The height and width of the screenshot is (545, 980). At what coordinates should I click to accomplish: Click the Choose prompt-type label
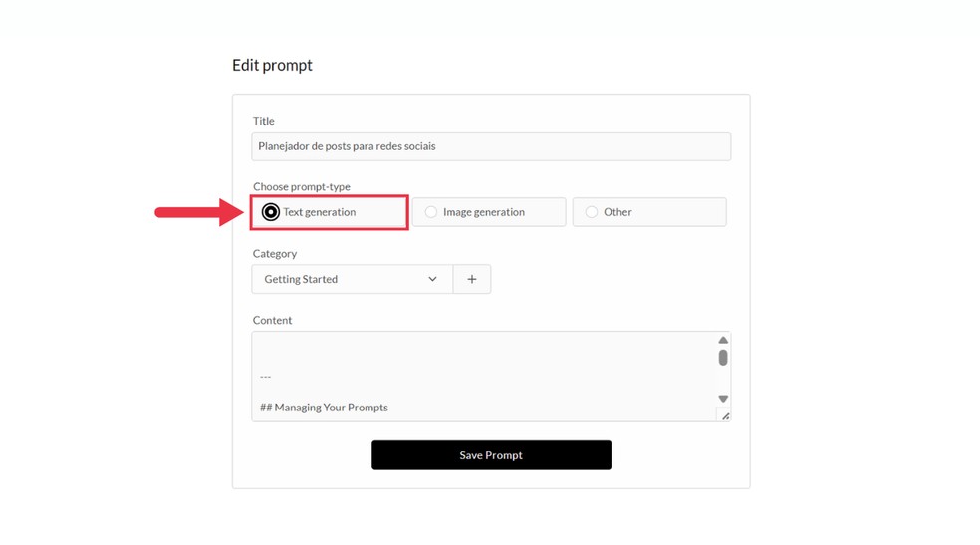(302, 186)
